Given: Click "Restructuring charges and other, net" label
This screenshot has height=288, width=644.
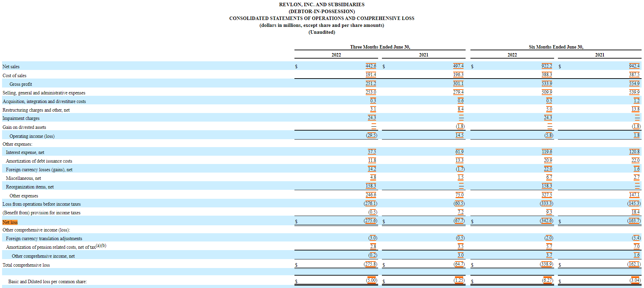Looking at the screenshot, I should tap(36, 110).
